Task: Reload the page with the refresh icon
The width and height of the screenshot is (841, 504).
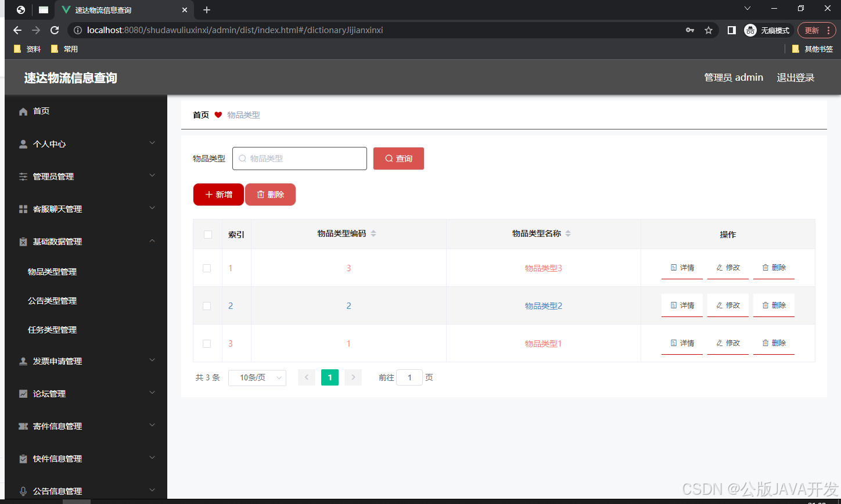Action: click(55, 30)
